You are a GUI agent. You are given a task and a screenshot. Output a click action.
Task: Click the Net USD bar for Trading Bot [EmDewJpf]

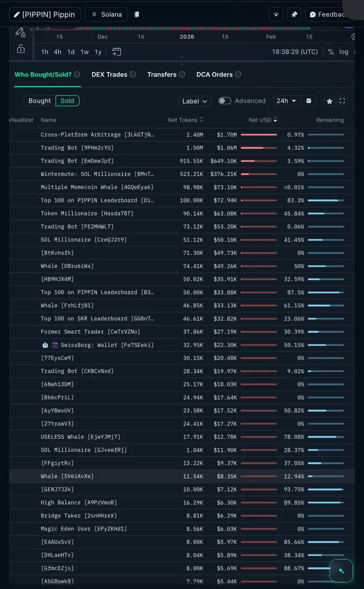pyautogui.click(x=259, y=161)
